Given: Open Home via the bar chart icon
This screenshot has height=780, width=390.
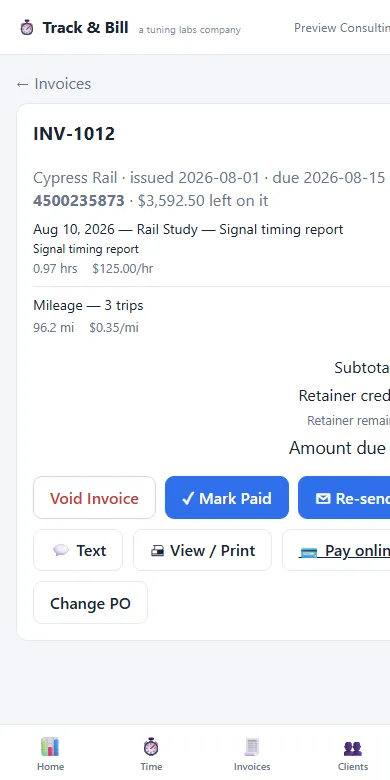Looking at the screenshot, I should tap(50, 747).
